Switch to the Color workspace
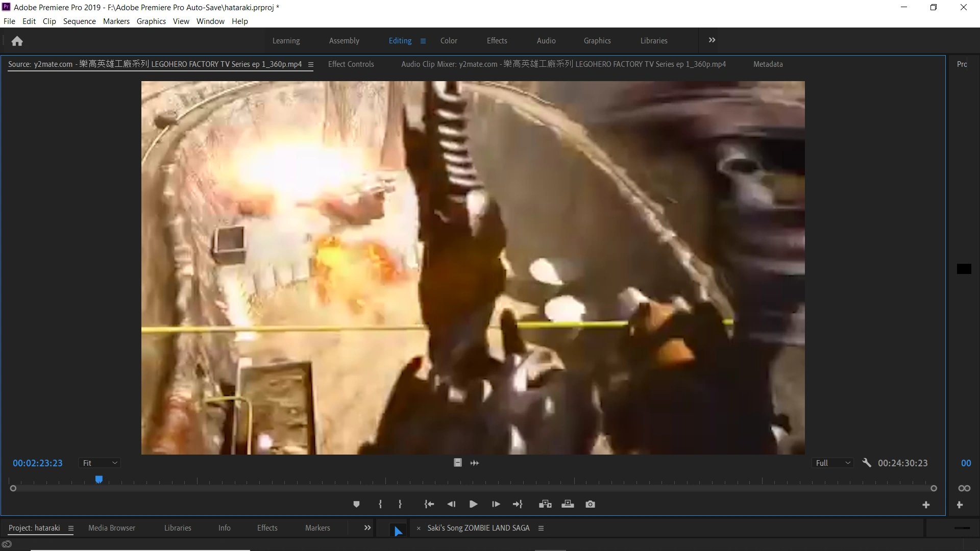 449,41
